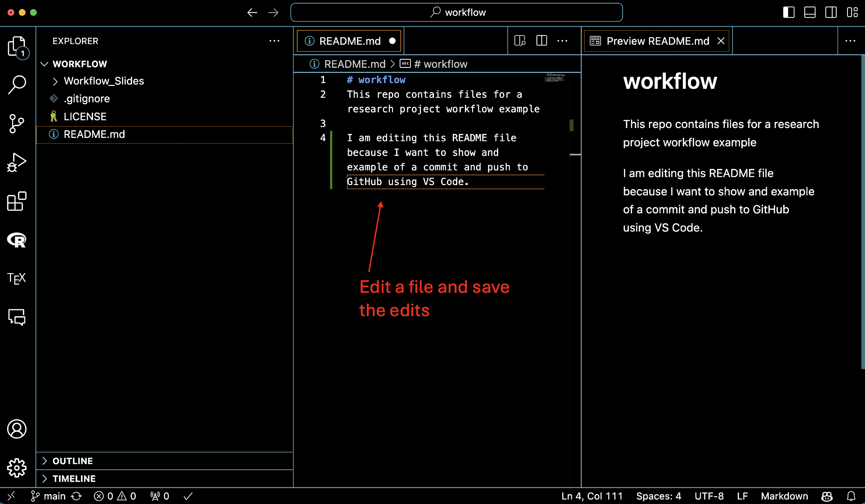Open the Search view

click(x=17, y=84)
